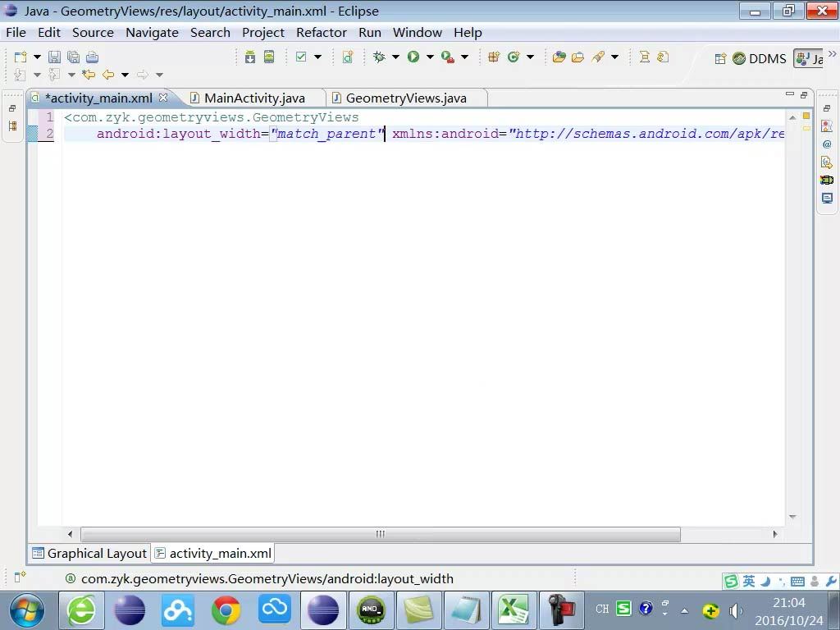Open the Windows Start button
This screenshot has height=630, width=840.
(27, 610)
